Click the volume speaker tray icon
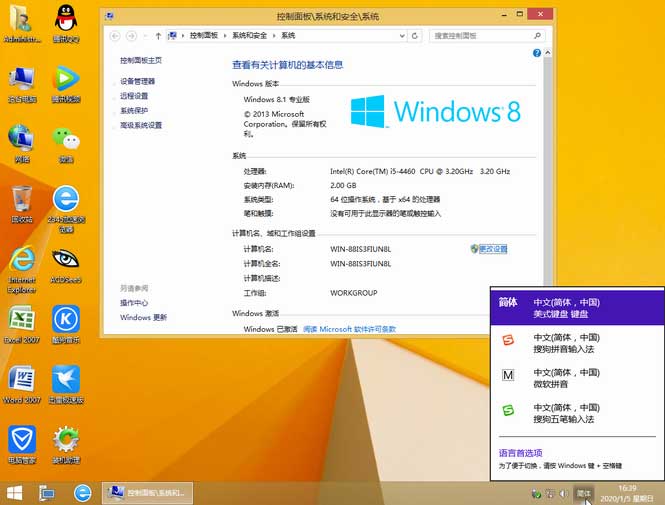This screenshot has width=665, height=505. (x=563, y=494)
